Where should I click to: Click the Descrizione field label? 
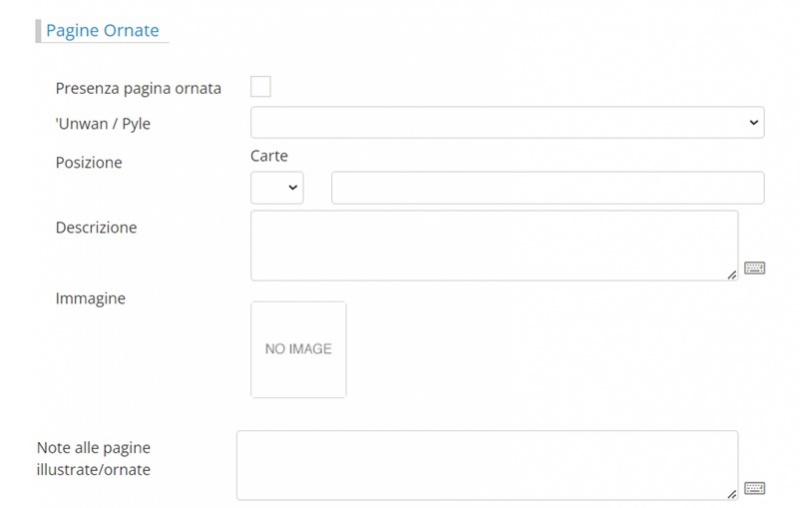tap(96, 227)
